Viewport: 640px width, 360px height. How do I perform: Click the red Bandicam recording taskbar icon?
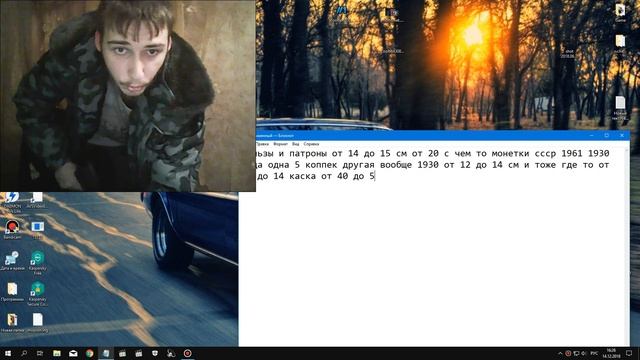(187, 353)
